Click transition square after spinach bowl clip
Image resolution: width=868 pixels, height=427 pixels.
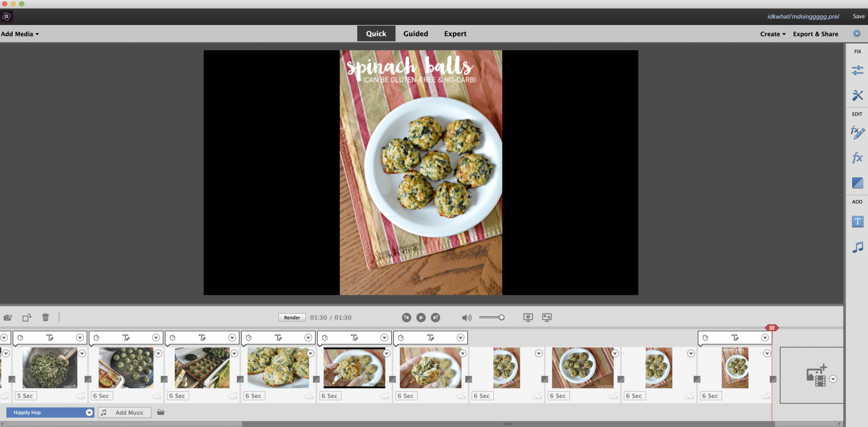point(88,379)
